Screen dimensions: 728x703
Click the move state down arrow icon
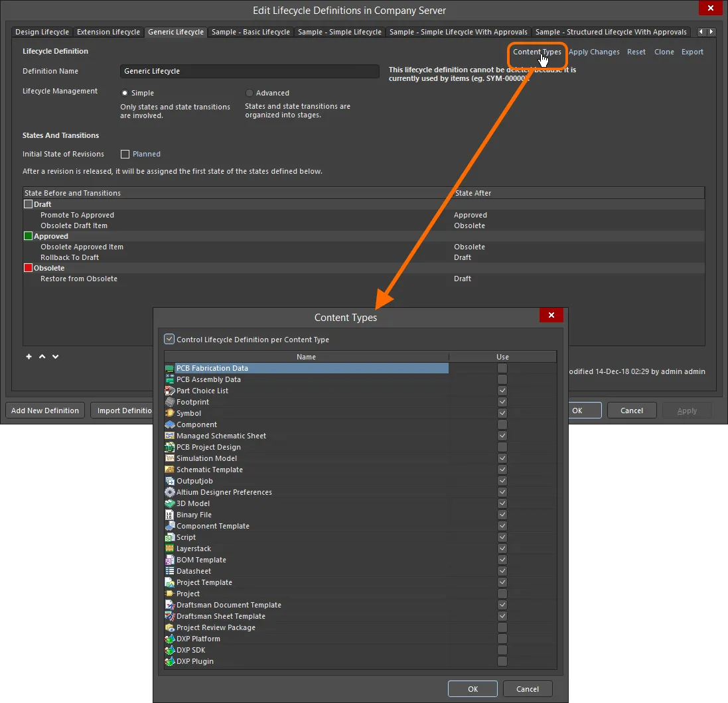point(55,357)
